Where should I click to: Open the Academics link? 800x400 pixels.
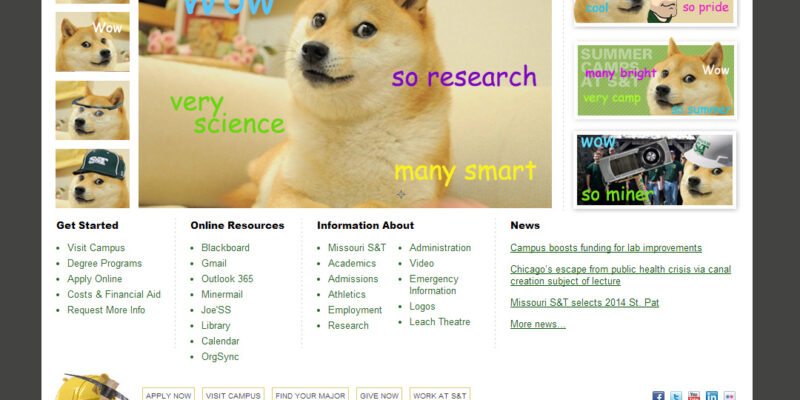352,263
